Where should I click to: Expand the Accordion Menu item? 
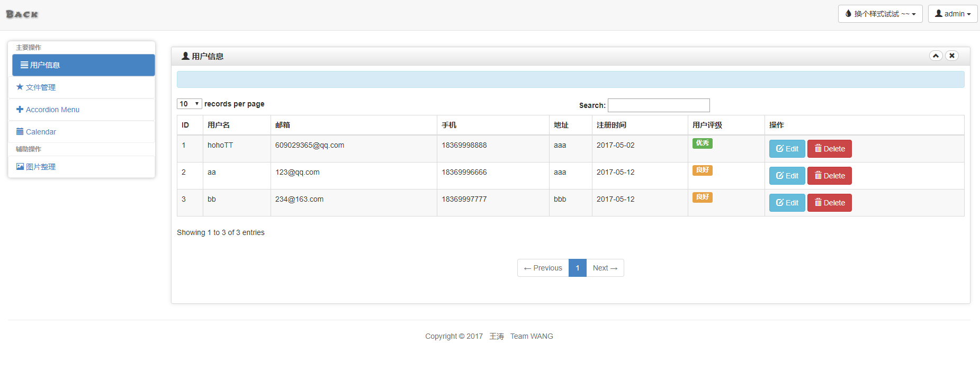click(82, 110)
